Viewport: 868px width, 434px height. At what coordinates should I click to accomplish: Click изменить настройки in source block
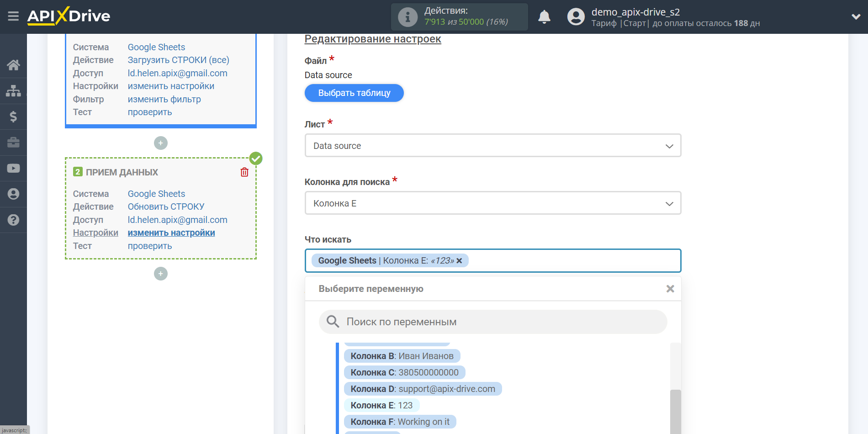pos(171,86)
